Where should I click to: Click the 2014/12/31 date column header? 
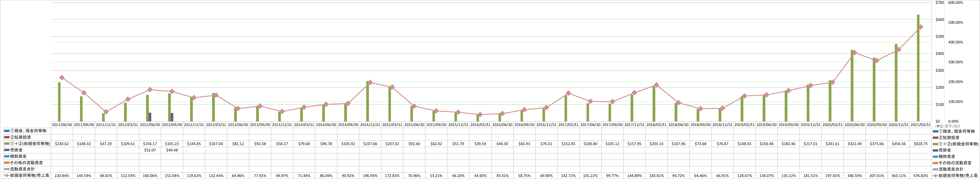point(370,125)
